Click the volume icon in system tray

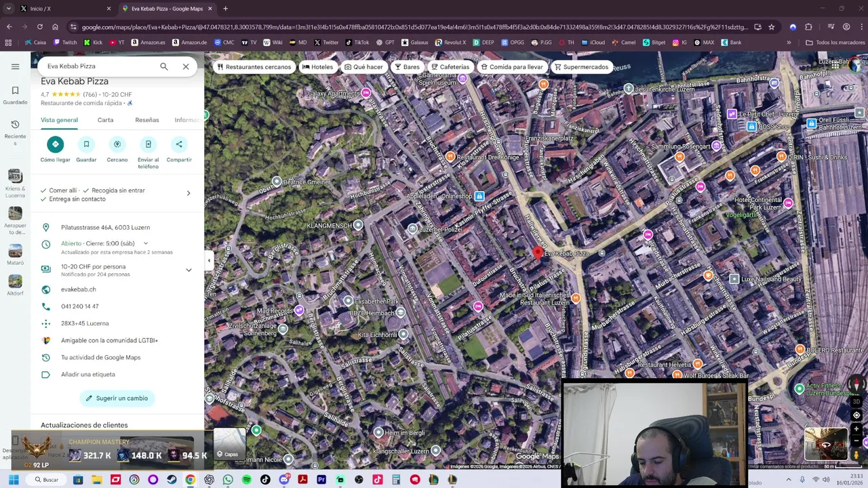pyautogui.click(x=827, y=480)
